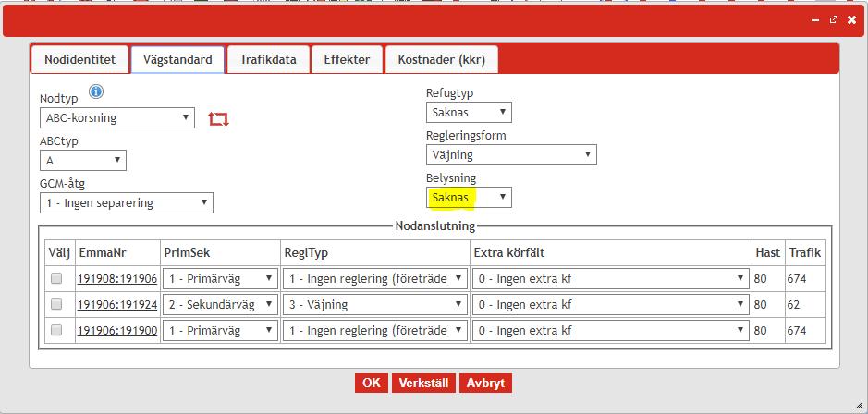Tick the checkbox for row 191908:191906

(x=56, y=278)
